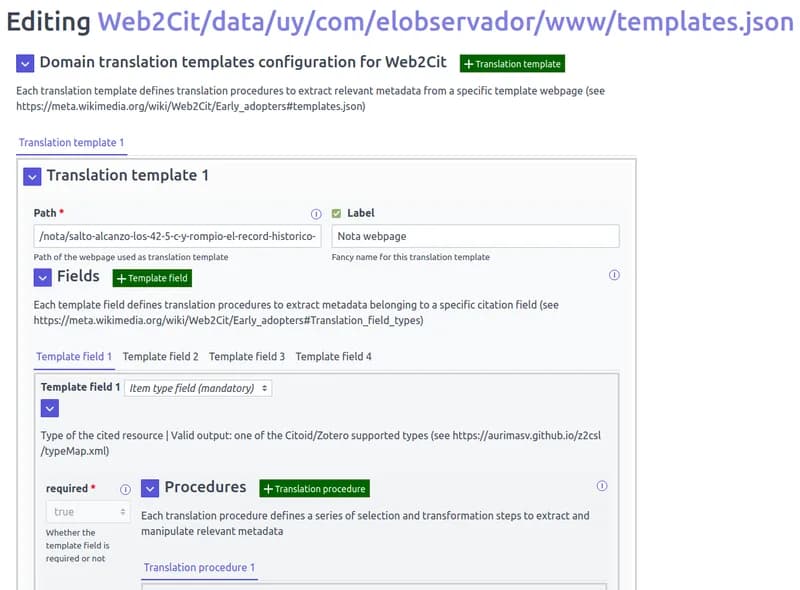The width and height of the screenshot is (800, 590).
Task: Select the Template field 2 tab
Action: pos(160,357)
